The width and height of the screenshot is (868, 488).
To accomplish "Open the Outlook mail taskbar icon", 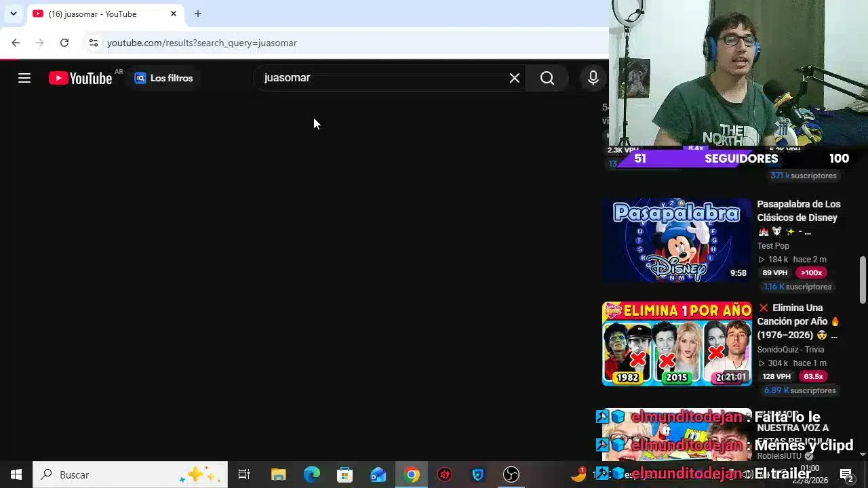I will point(378,474).
